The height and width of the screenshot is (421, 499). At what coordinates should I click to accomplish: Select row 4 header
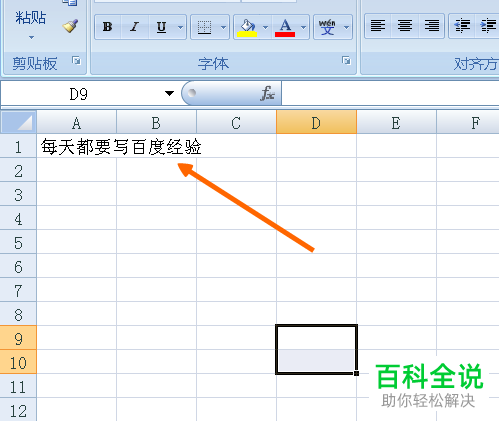click(x=18, y=218)
